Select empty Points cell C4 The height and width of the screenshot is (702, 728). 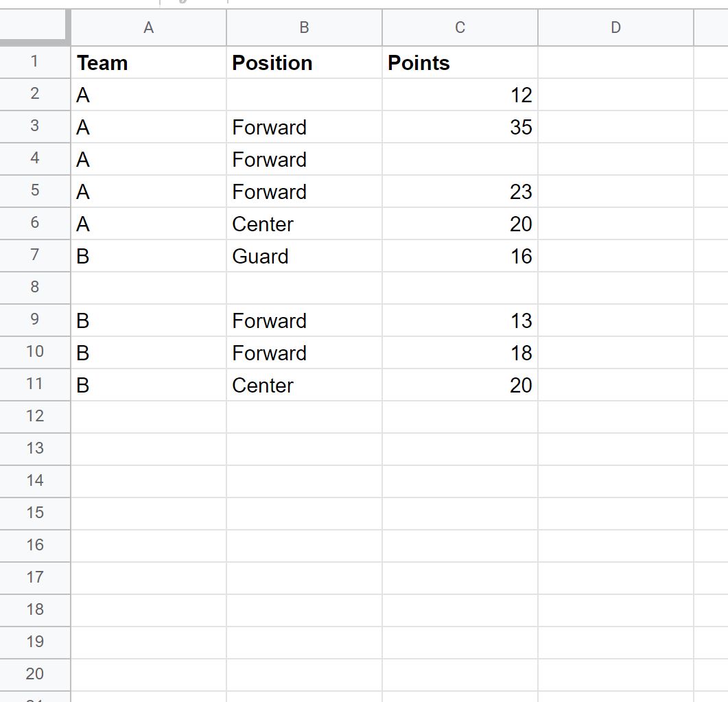click(460, 159)
